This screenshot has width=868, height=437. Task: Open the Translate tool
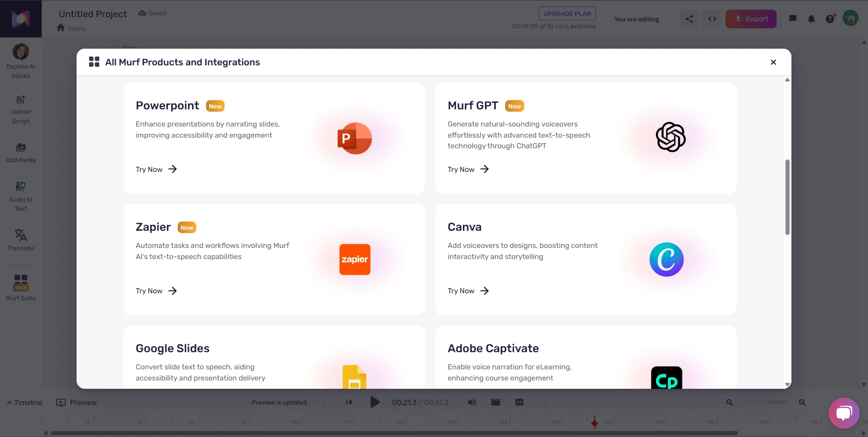pyautogui.click(x=21, y=240)
